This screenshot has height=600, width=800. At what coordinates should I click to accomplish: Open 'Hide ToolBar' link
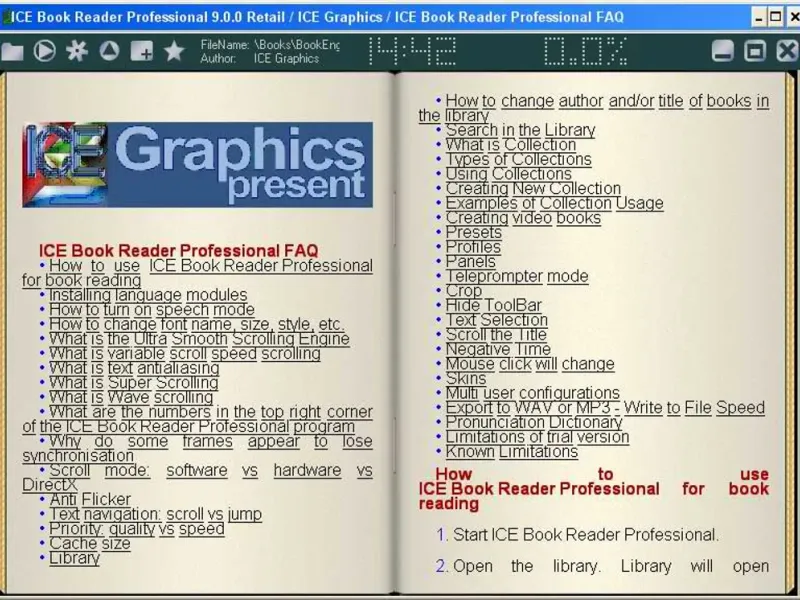(x=493, y=305)
